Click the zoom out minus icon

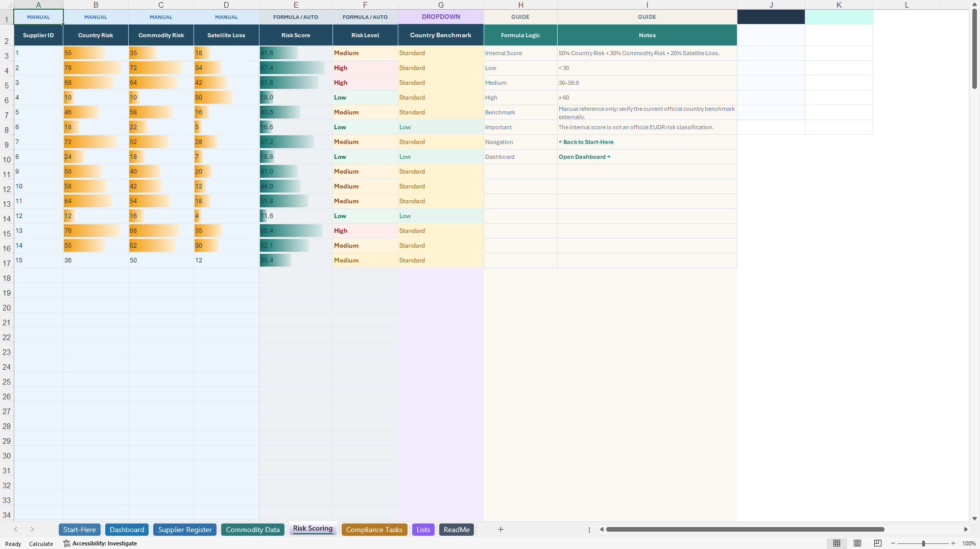[x=893, y=543]
